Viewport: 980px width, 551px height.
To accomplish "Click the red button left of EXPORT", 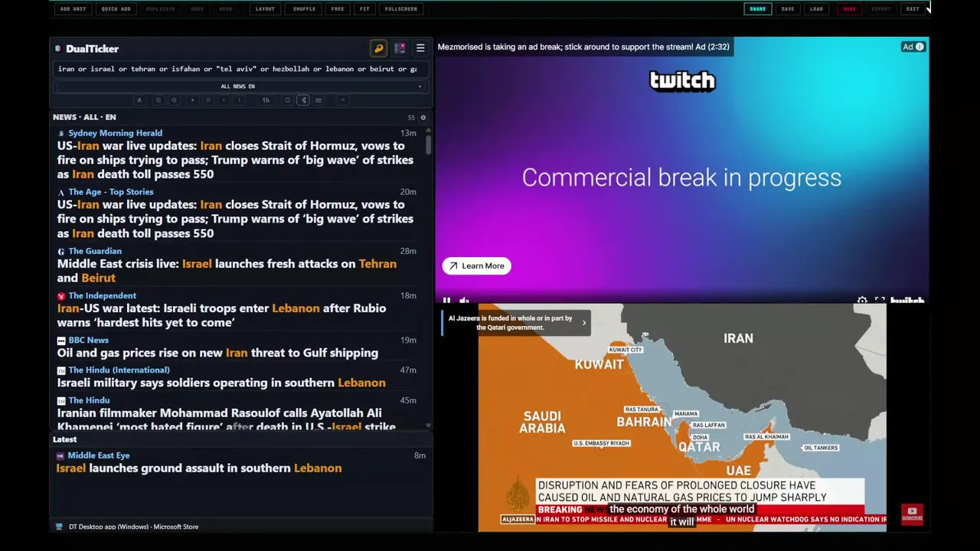I will click(x=849, y=9).
